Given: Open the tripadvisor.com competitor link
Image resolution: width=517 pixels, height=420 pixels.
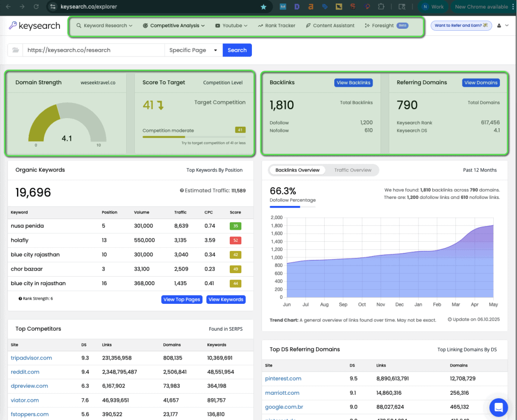Looking at the screenshot, I should pyautogui.click(x=31, y=357).
